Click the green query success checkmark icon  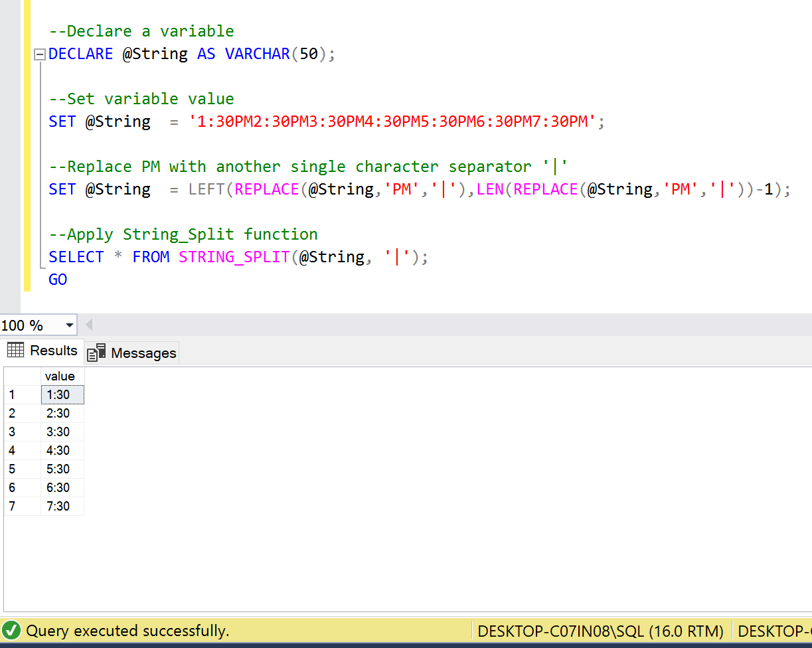coord(11,630)
